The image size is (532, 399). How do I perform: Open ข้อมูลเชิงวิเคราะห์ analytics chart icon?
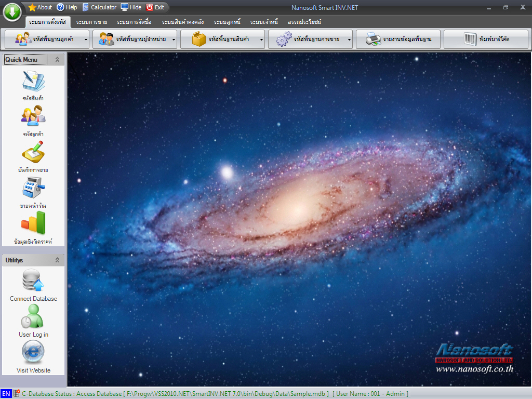pos(33,223)
